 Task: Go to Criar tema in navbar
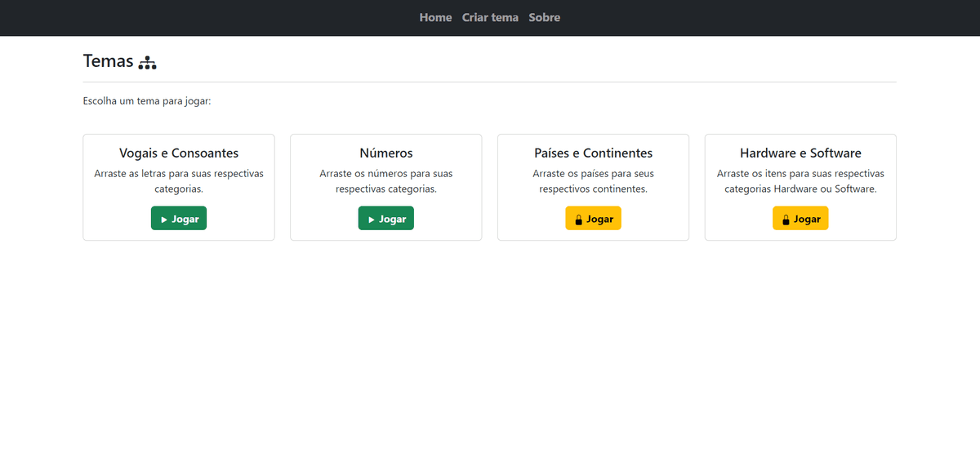[x=490, y=17]
